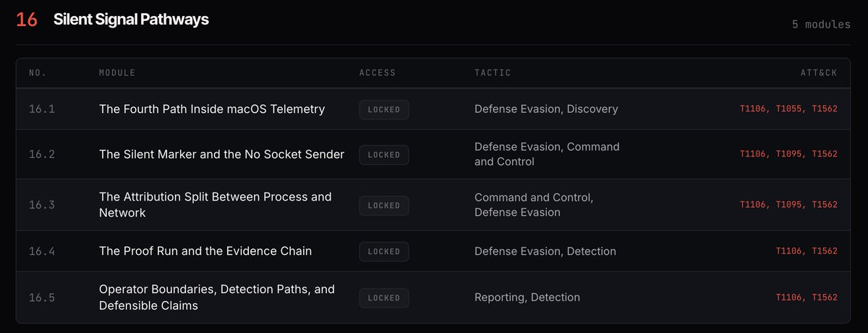Image resolution: width=868 pixels, height=333 pixels.
Task: Click LOCKED badge for module 16.3
Action: tap(384, 206)
